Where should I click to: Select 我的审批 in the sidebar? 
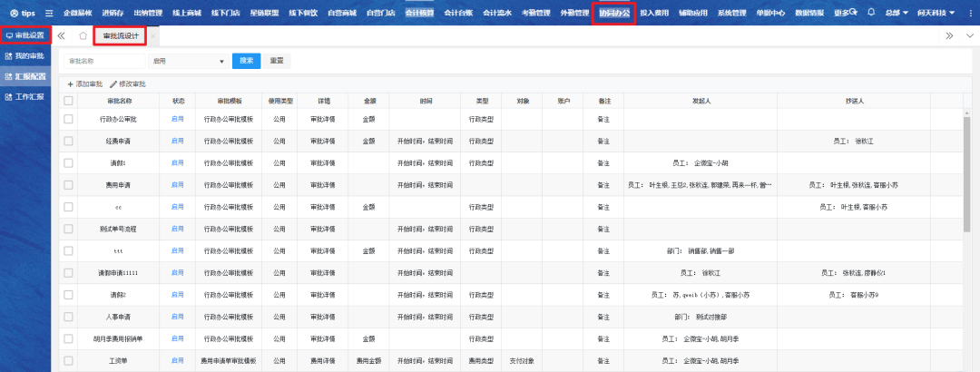click(25, 55)
